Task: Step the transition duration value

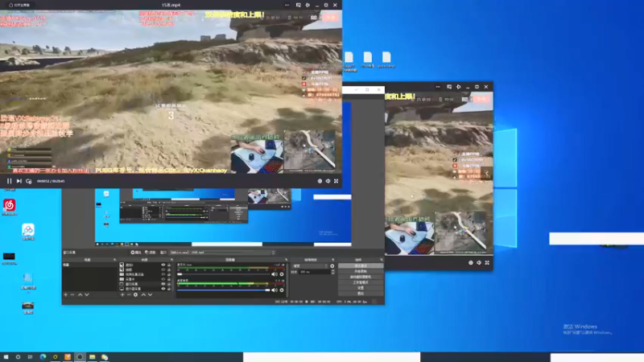Action: click(332, 272)
